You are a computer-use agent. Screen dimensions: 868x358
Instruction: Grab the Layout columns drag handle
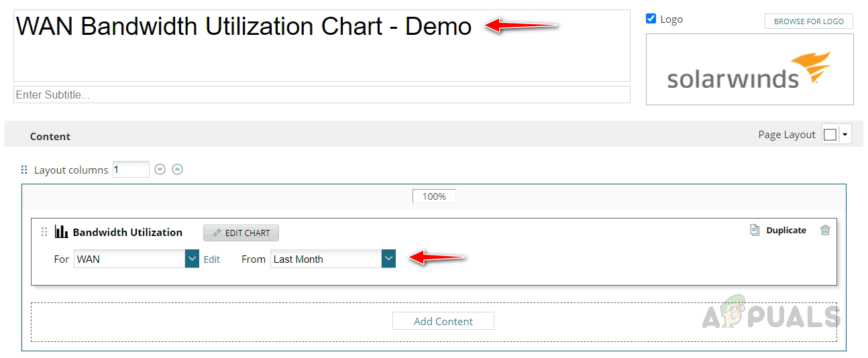click(x=25, y=170)
